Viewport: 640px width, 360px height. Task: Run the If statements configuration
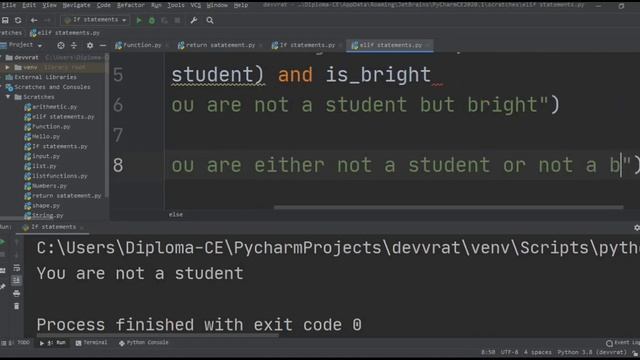pos(139,20)
